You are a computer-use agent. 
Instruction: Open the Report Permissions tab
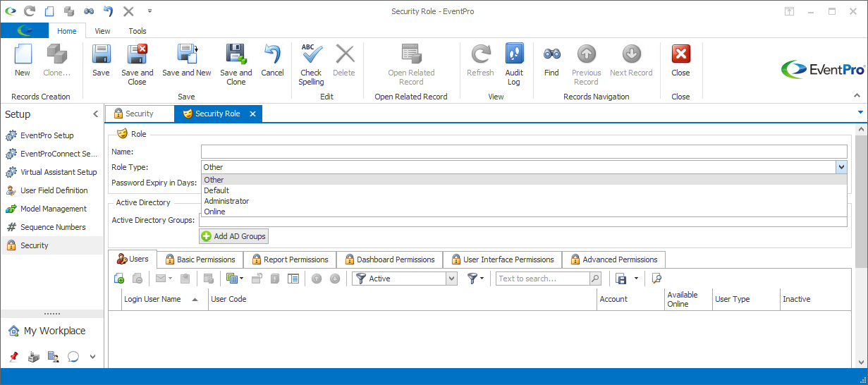coord(290,259)
